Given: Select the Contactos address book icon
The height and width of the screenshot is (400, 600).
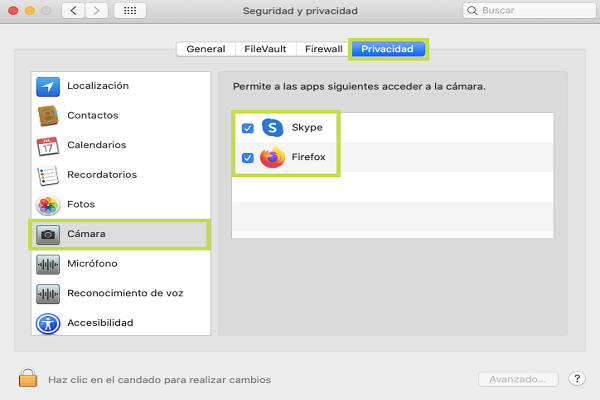Looking at the screenshot, I should tap(48, 116).
